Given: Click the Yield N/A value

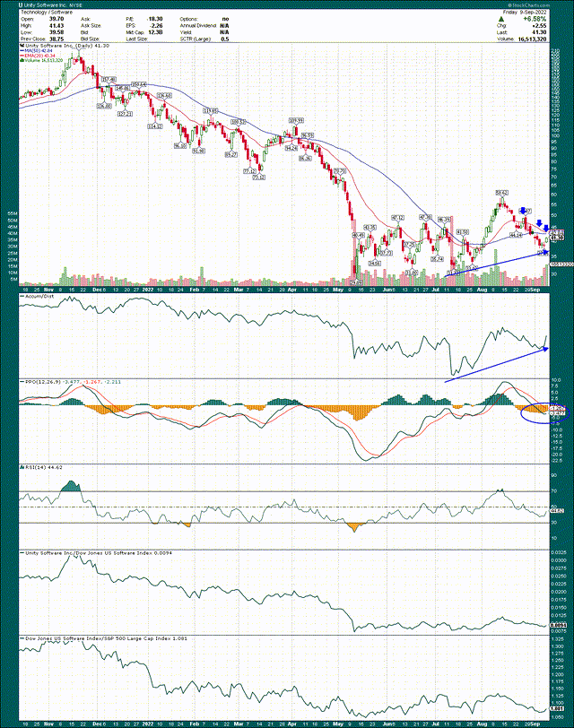Looking at the screenshot, I should [x=224, y=32].
